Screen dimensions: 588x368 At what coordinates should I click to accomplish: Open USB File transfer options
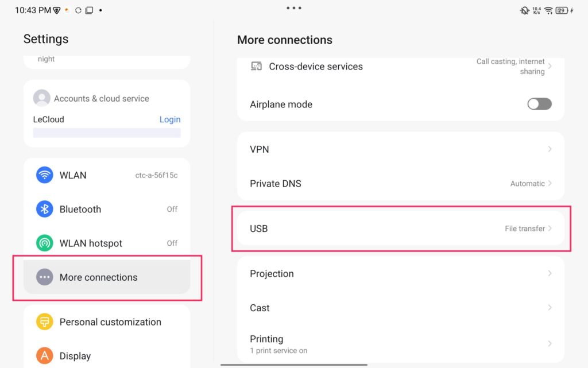pyautogui.click(x=528, y=228)
